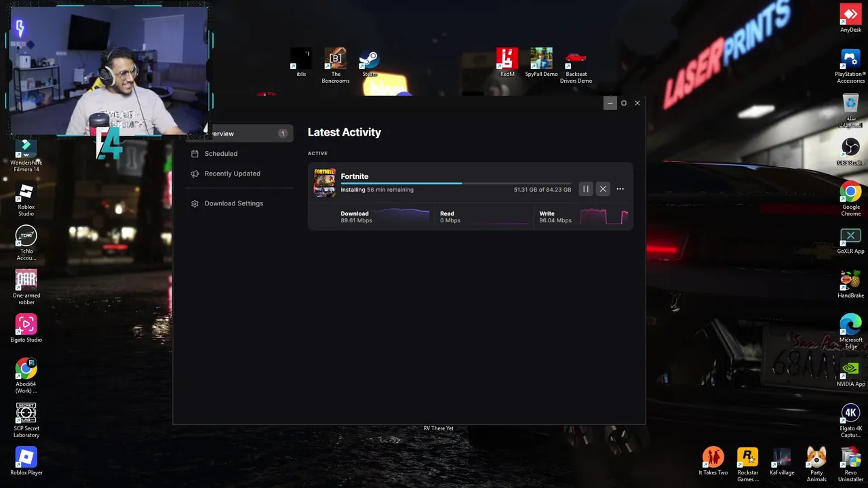Click RV There Yet label below launcher

(x=439, y=428)
